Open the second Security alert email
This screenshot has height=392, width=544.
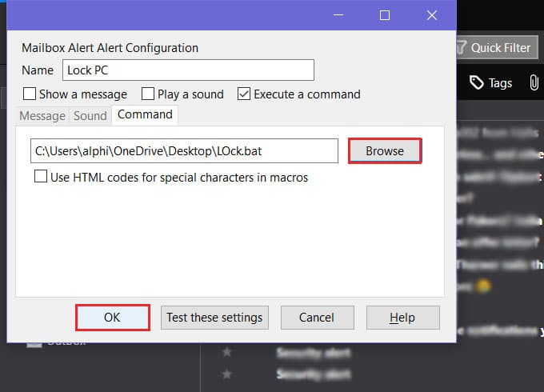click(314, 374)
